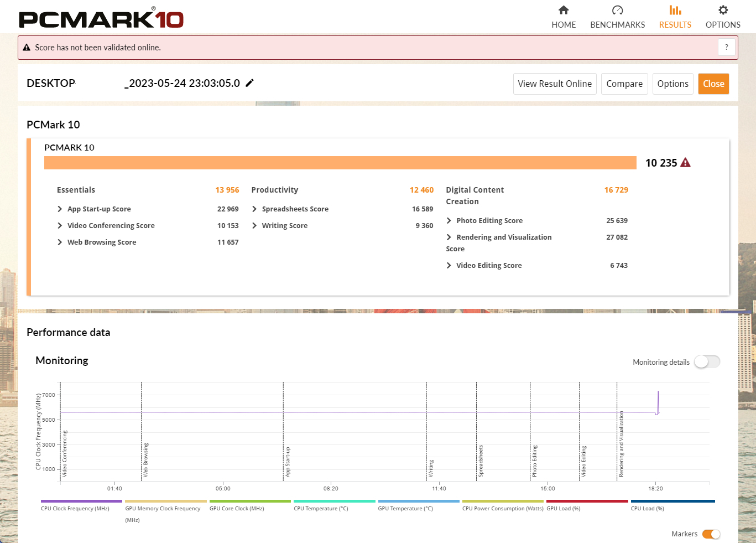Close the result with orange Close button
756x543 pixels.
pyautogui.click(x=713, y=84)
